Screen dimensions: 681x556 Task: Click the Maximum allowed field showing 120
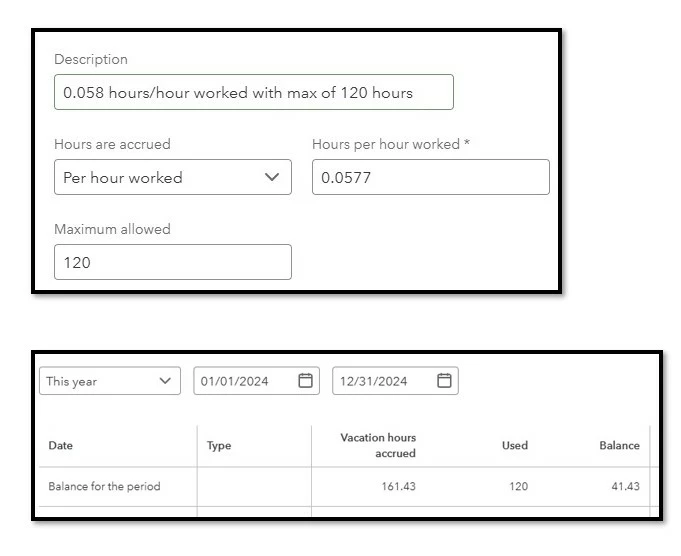(x=173, y=262)
